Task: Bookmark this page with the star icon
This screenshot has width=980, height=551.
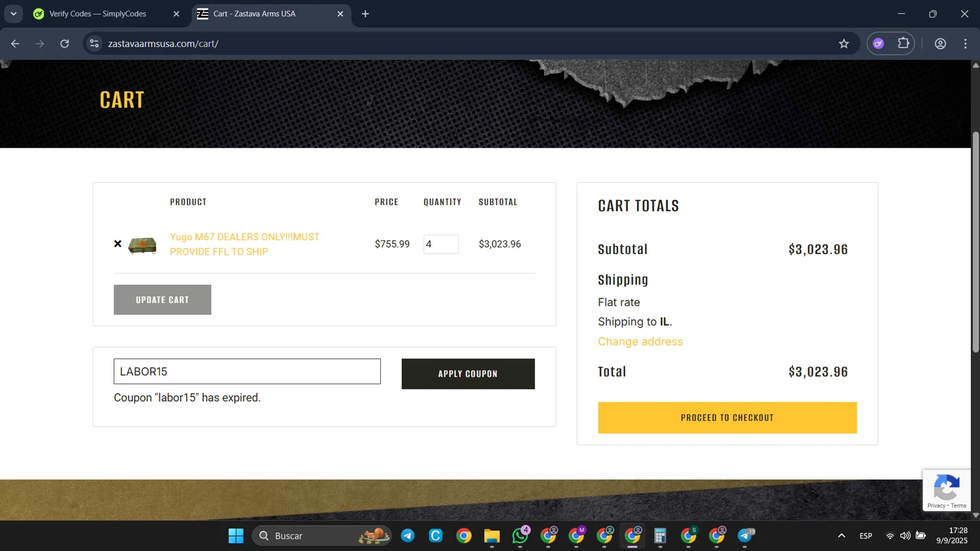Action: (843, 44)
